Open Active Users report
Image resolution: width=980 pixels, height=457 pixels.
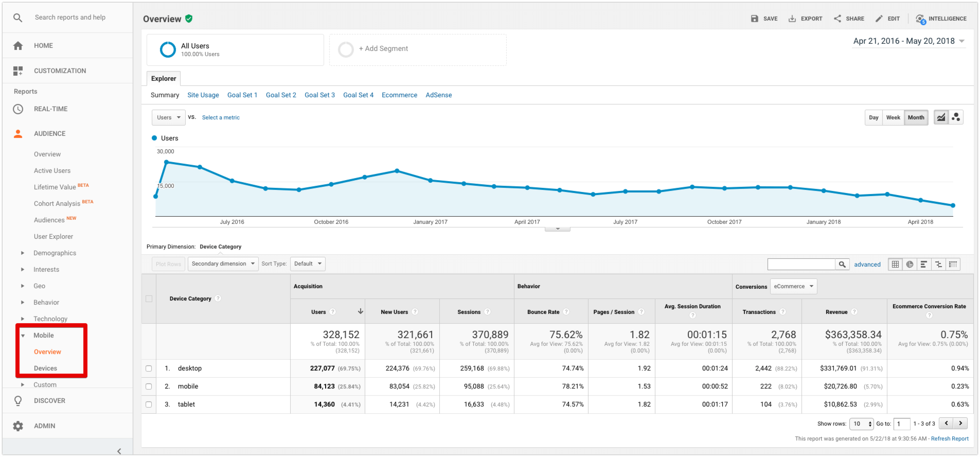[x=52, y=171]
